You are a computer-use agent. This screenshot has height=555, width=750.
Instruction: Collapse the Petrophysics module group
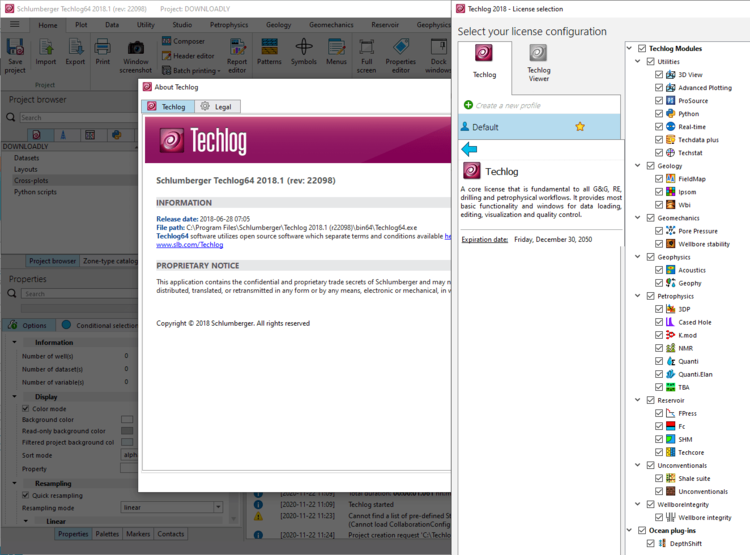click(x=637, y=296)
